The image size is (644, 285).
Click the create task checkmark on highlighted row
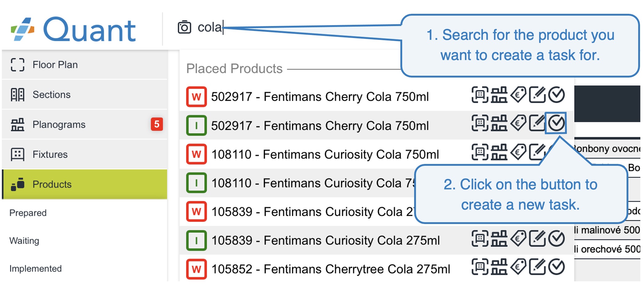tap(556, 123)
